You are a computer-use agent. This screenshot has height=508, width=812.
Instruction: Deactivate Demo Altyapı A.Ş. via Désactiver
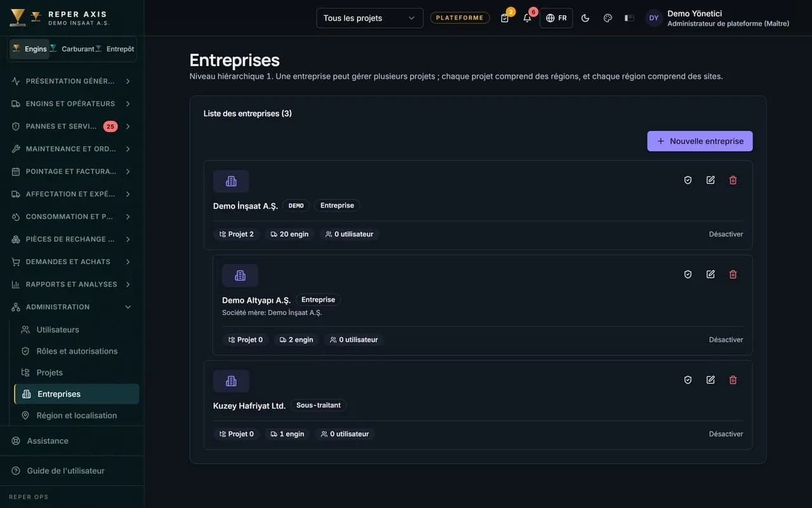point(726,340)
